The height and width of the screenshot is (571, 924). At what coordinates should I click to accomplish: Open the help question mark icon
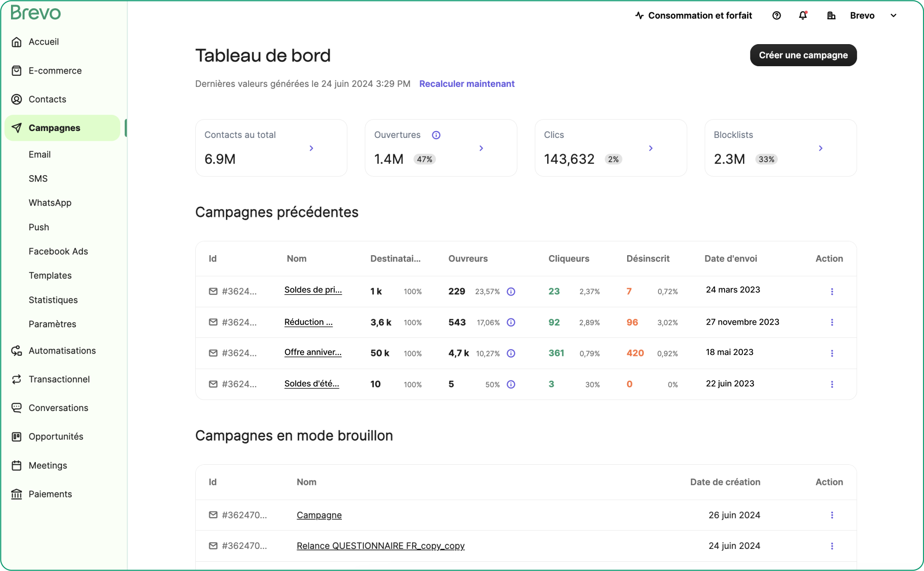[777, 16]
